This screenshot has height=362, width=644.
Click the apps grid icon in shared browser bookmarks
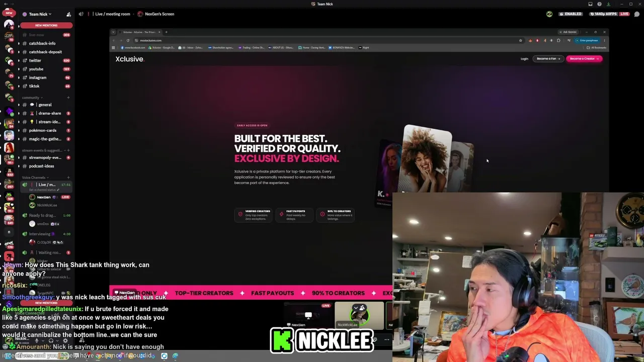coord(113,48)
